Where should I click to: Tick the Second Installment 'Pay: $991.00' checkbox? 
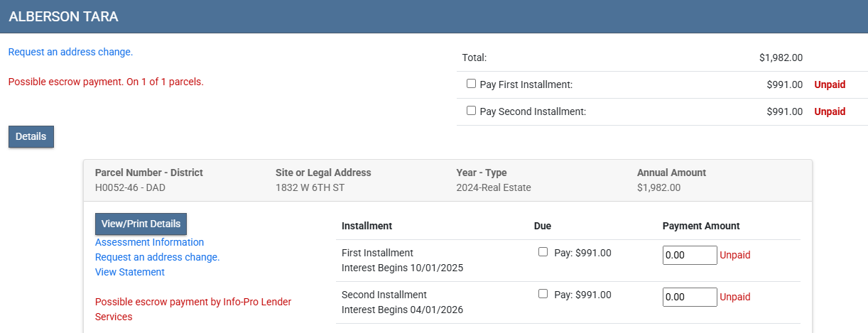click(x=543, y=294)
